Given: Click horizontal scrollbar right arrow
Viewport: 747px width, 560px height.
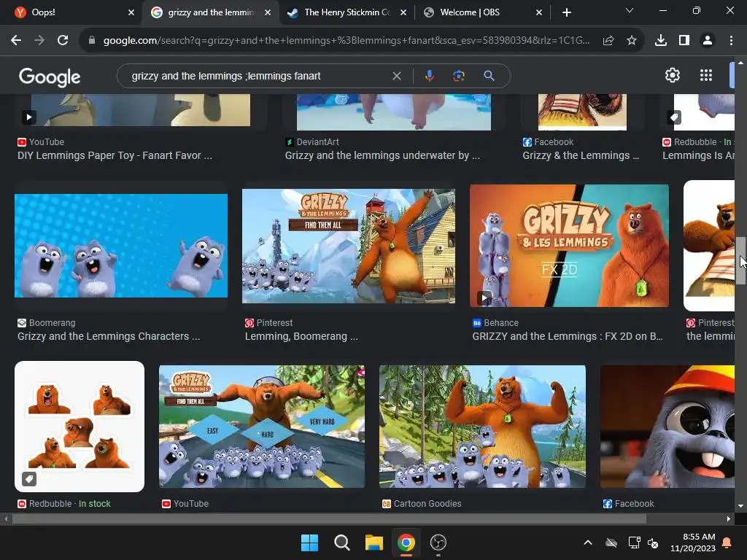Looking at the screenshot, I should pyautogui.click(x=729, y=519).
